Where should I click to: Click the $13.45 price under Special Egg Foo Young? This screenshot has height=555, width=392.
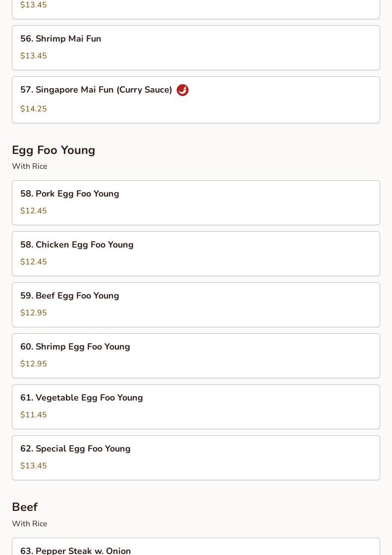pos(34,466)
